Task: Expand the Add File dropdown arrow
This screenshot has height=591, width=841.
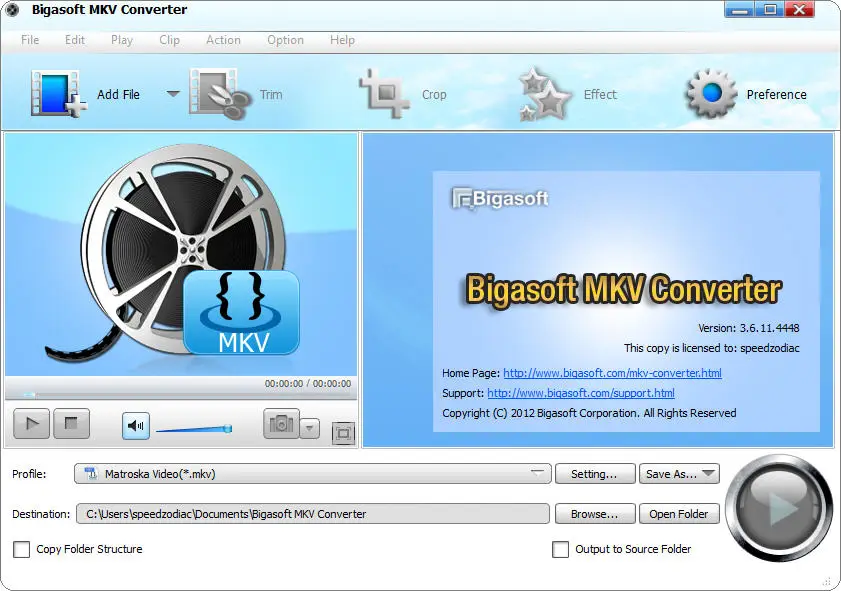Action: click(173, 94)
